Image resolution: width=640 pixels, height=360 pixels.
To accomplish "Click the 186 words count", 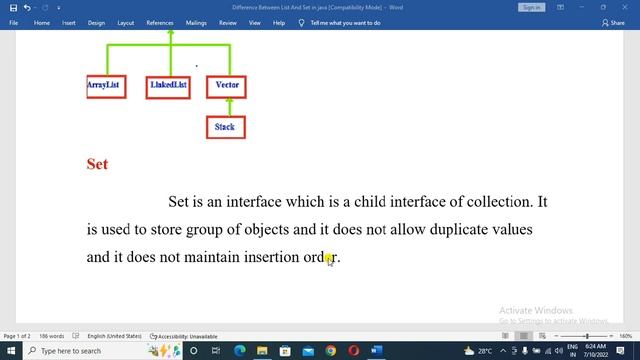I will point(51,336).
